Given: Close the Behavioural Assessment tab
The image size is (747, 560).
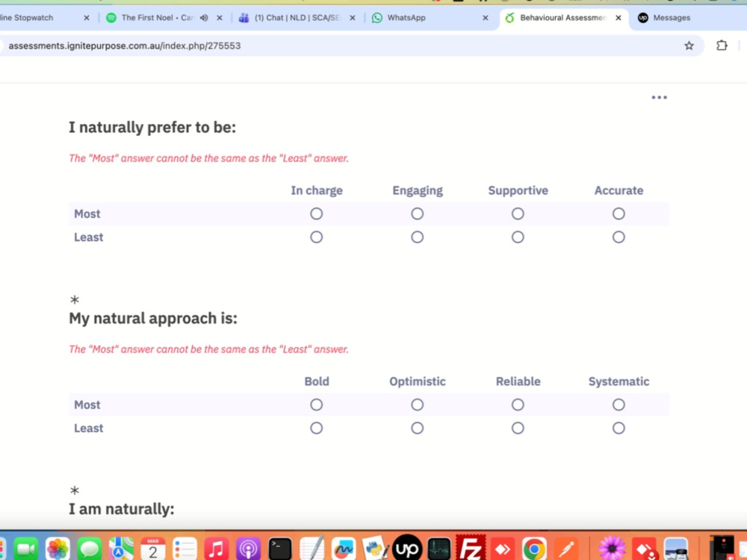Looking at the screenshot, I should [619, 18].
